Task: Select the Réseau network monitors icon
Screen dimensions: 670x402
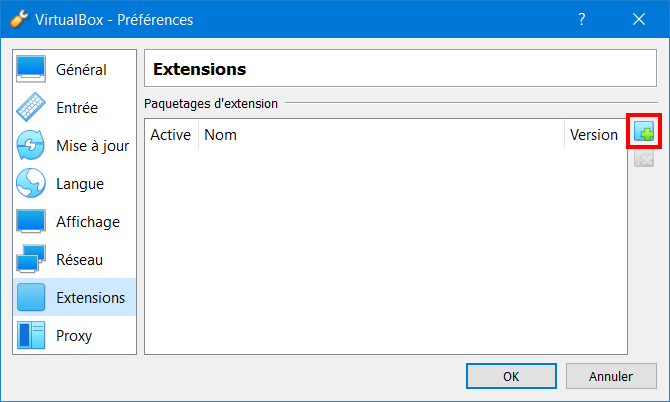Action: click(31, 259)
